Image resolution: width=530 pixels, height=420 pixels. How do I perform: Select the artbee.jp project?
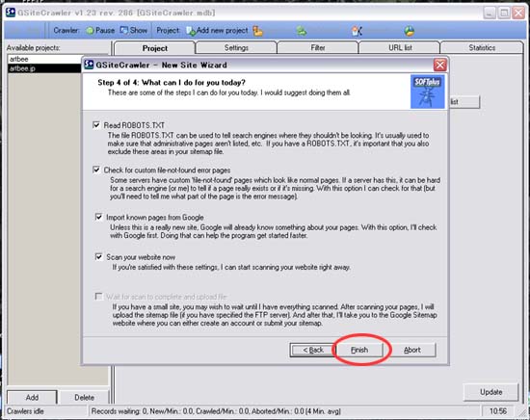pyautogui.click(x=44, y=68)
